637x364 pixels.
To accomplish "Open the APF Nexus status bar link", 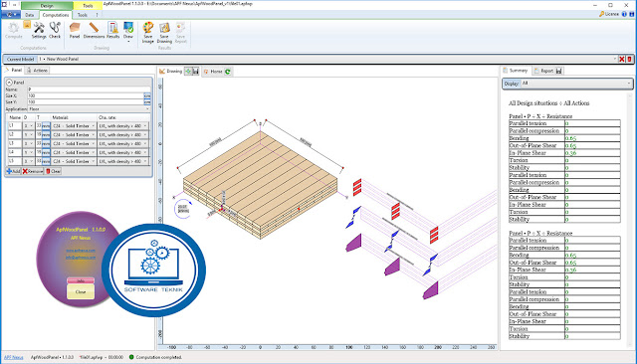I will coord(13,357).
